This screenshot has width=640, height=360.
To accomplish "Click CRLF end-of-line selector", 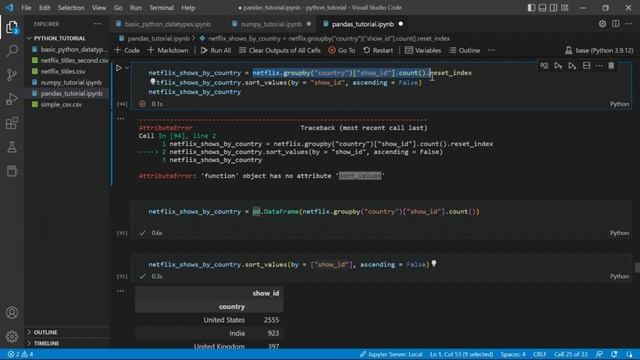I will point(539,354).
